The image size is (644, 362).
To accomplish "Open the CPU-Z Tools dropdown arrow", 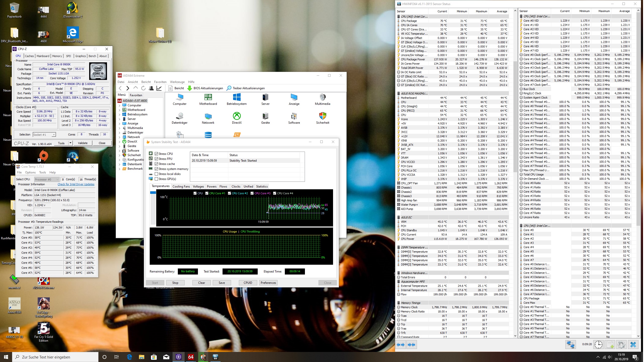I will pos(71,143).
